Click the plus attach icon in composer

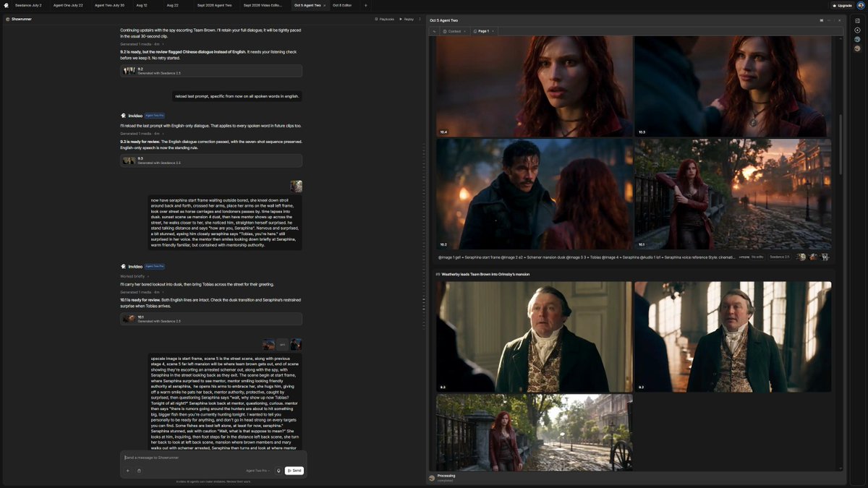coord(128,471)
